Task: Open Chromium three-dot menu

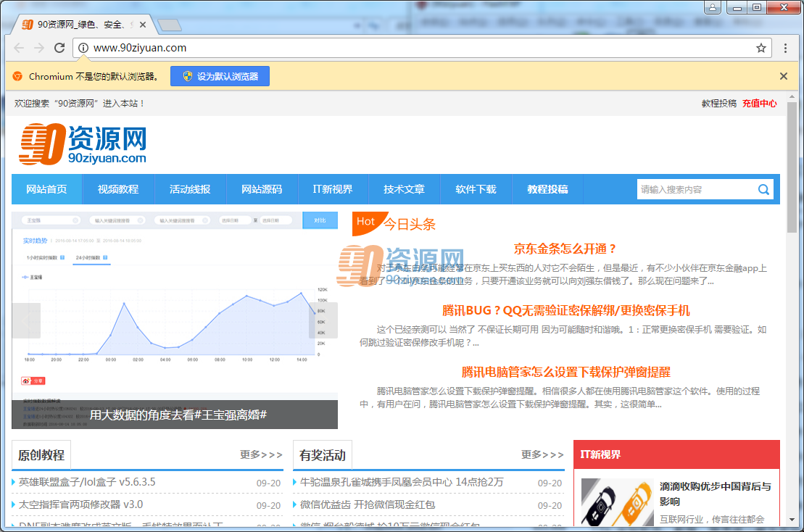Action: (785, 48)
